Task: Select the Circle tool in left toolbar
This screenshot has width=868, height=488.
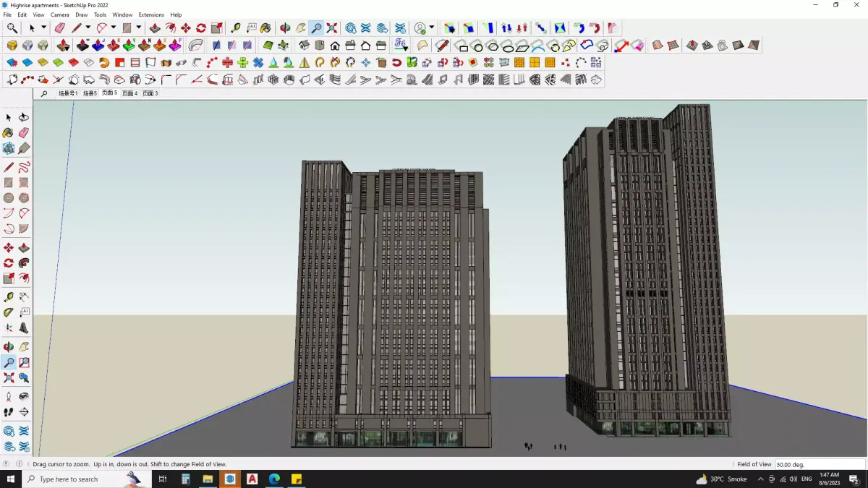Action: [9, 198]
